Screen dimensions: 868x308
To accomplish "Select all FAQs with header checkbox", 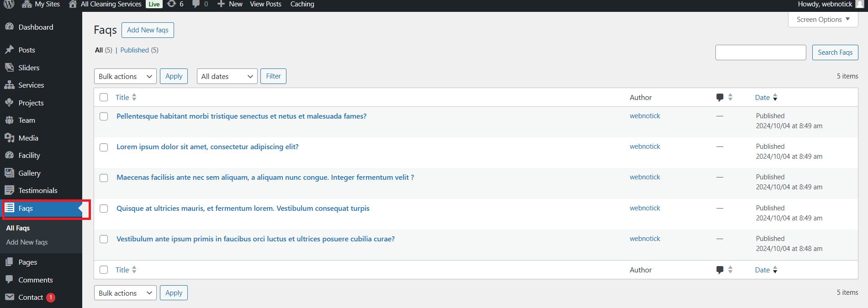I will 104,97.
